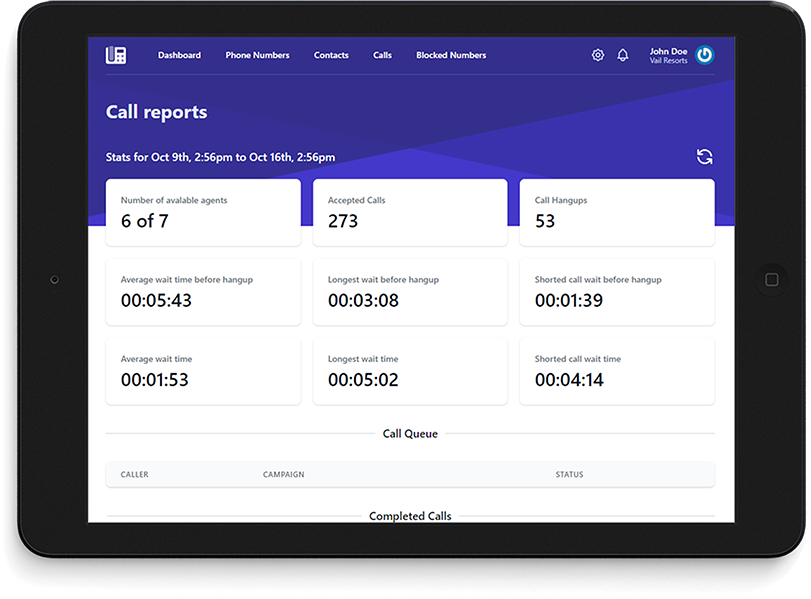Refresh the call report stats
The width and height of the screenshot is (811, 599).
(705, 157)
